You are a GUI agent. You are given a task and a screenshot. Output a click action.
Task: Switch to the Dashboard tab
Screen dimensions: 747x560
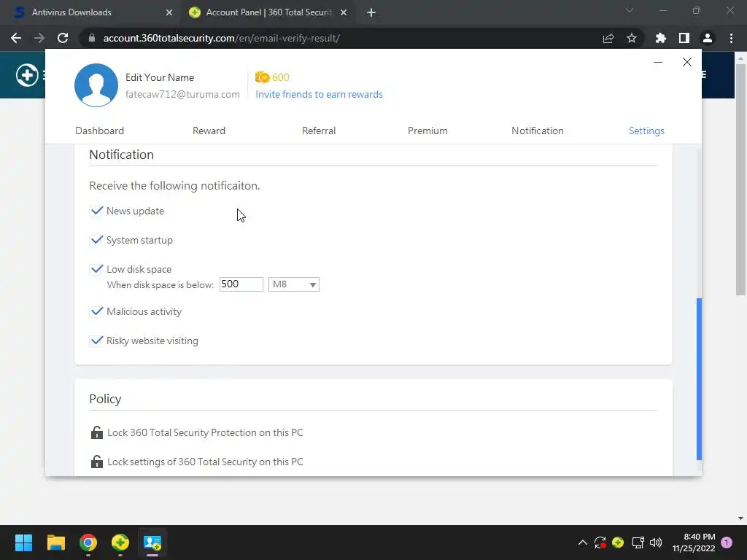point(99,131)
